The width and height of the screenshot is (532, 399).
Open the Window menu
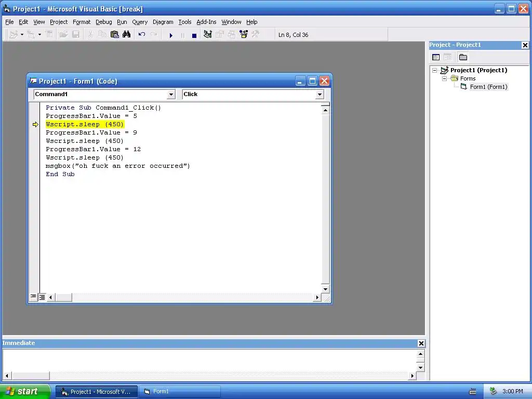tap(231, 22)
